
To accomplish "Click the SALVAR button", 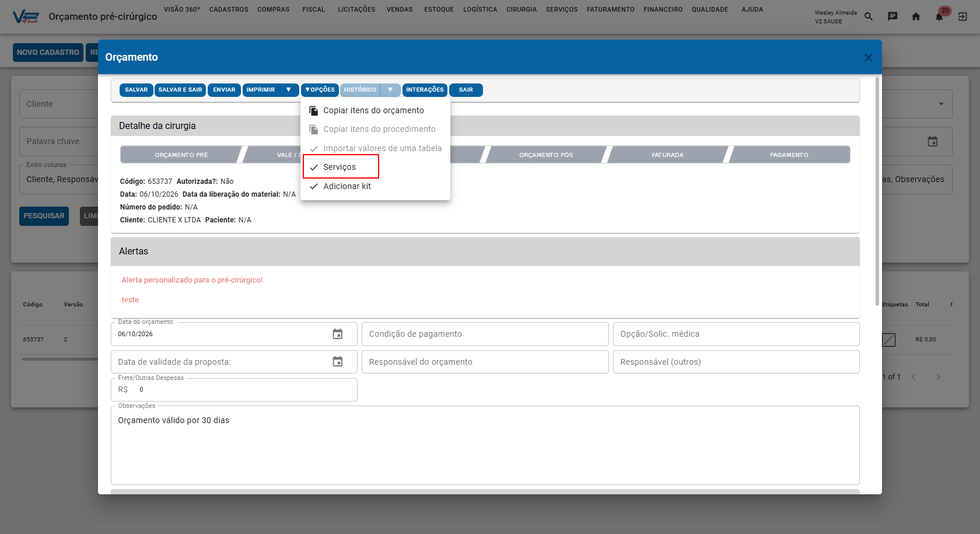I will coord(136,90).
